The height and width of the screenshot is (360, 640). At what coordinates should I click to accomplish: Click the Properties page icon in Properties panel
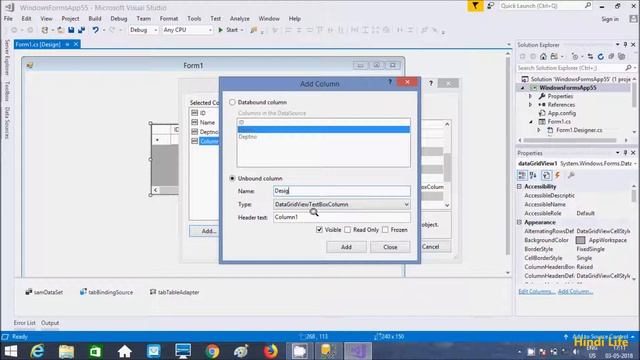point(546,175)
